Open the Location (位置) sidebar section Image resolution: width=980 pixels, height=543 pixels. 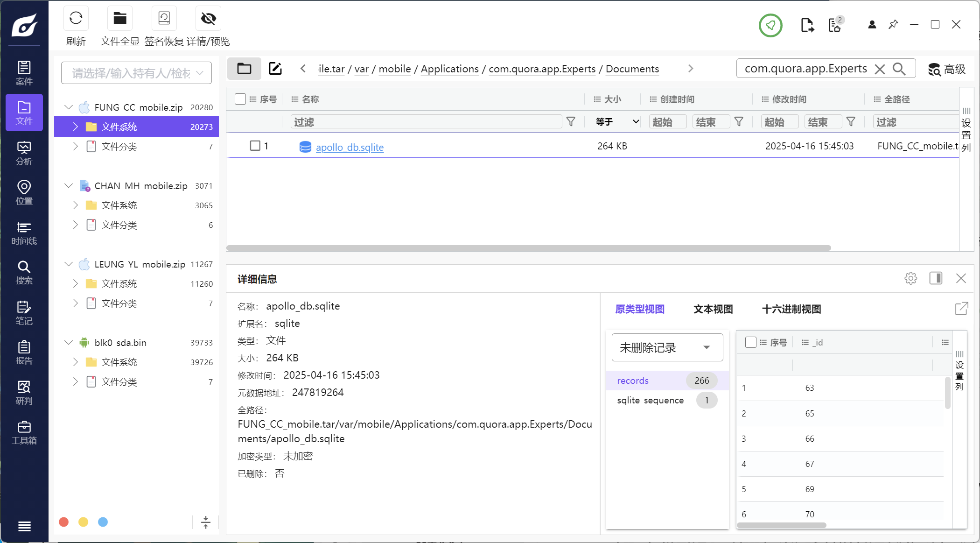[x=24, y=192]
